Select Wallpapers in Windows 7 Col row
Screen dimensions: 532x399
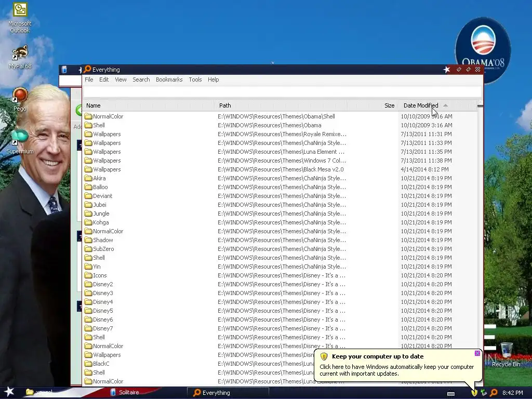pos(280,161)
